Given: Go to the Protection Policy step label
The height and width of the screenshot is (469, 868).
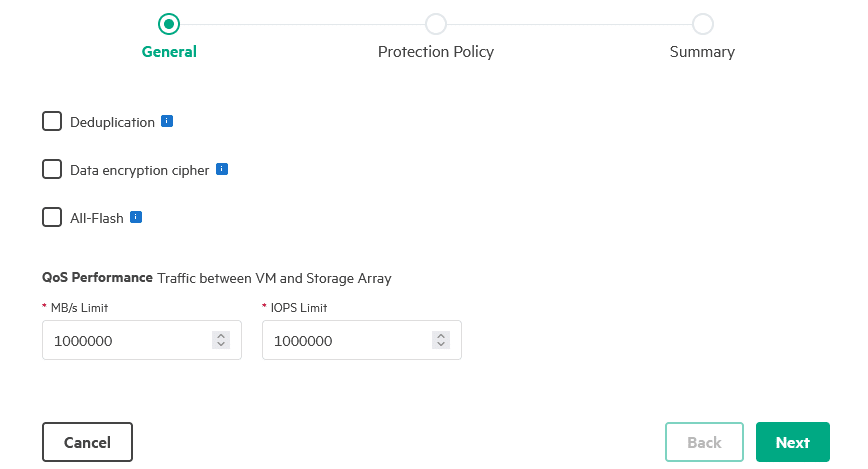Looking at the screenshot, I should tap(436, 51).
